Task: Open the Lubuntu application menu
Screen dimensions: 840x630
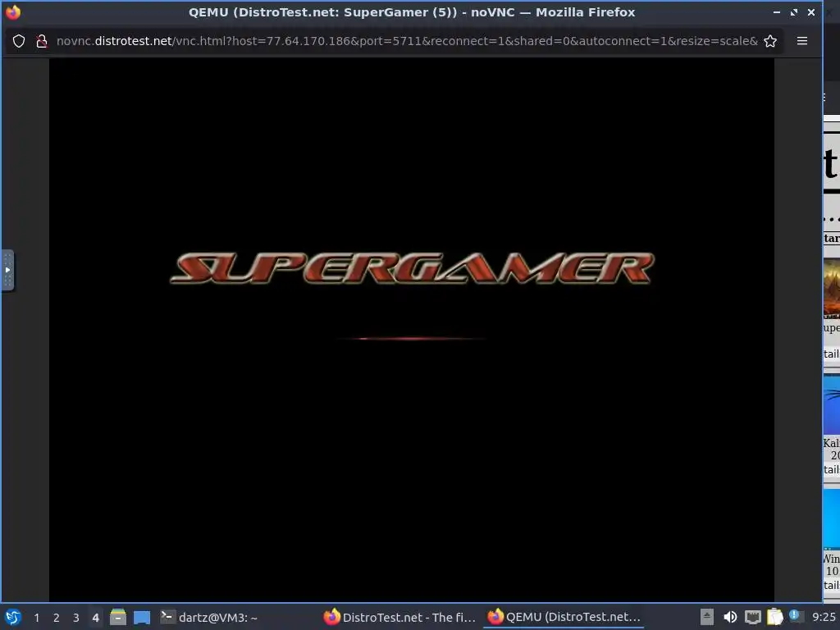Action: pos(13,618)
